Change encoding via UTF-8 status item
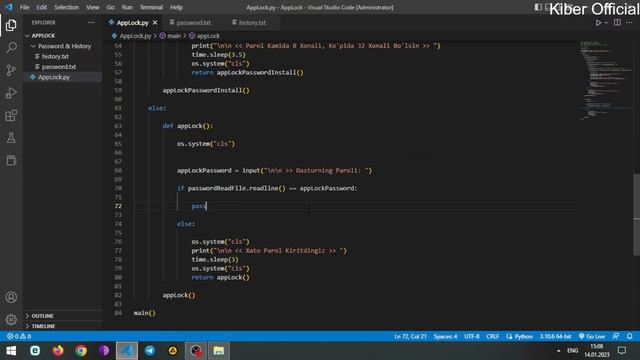 [x=471, y=336]
